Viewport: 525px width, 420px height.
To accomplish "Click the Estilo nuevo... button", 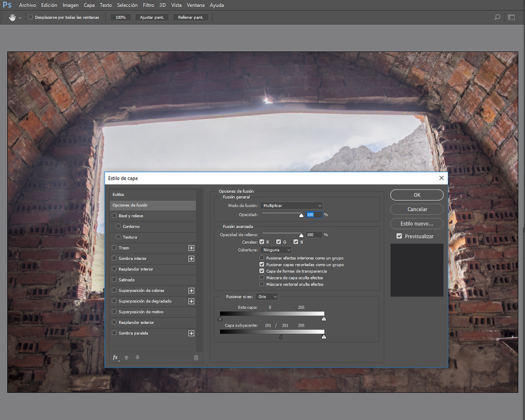I will click(x=417, y=223).
